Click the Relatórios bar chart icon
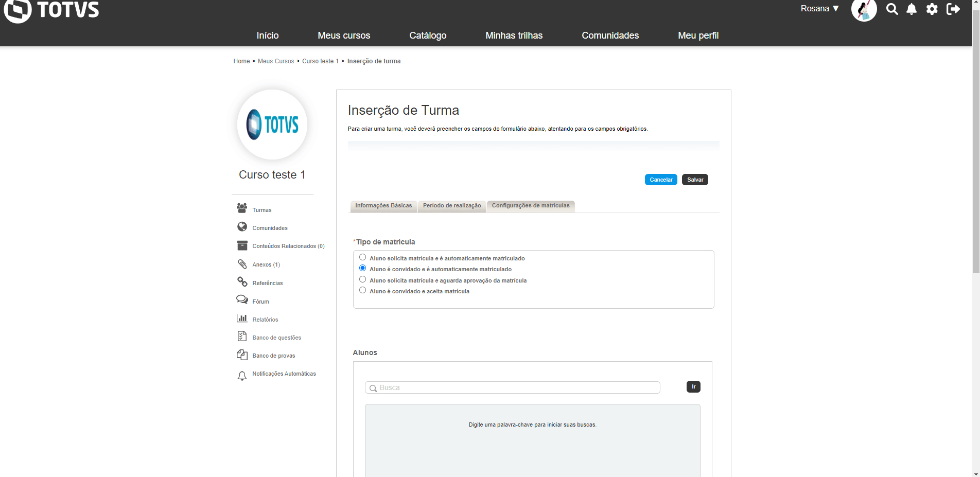This screenshot has width=980, height=477. click(x=242, y=318)
